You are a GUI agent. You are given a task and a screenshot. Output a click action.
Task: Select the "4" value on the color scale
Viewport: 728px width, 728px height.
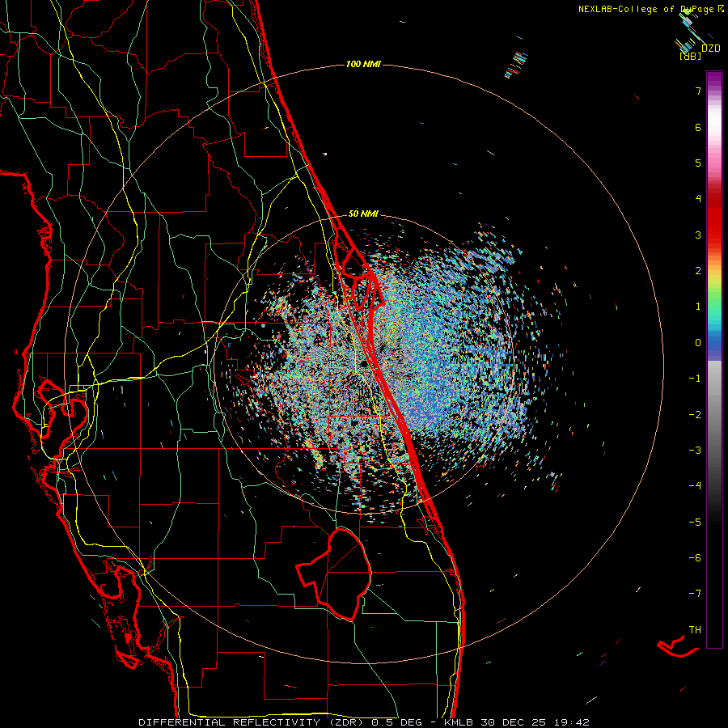(698, 199)
